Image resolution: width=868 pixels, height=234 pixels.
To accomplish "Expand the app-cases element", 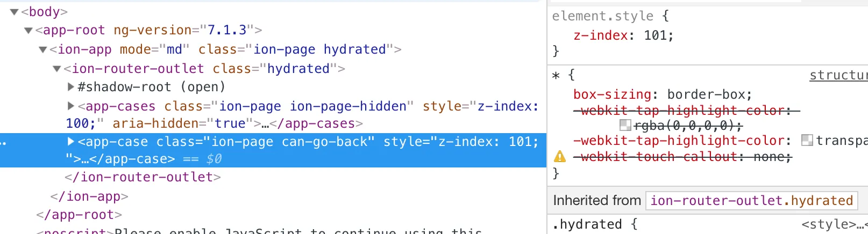I will click(70, 106).
